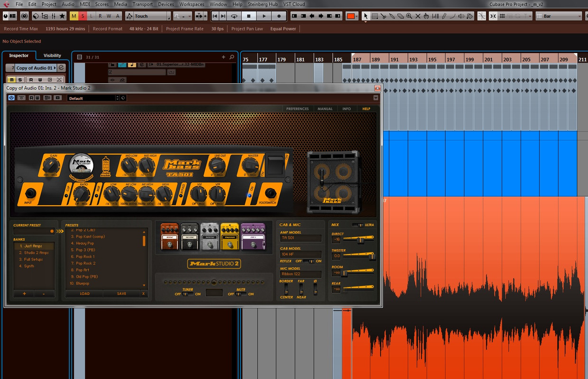Viewport: 588px width, 379px height.
Task: Open the MixConsole icon in toolbar
Action: pos(54,16)
